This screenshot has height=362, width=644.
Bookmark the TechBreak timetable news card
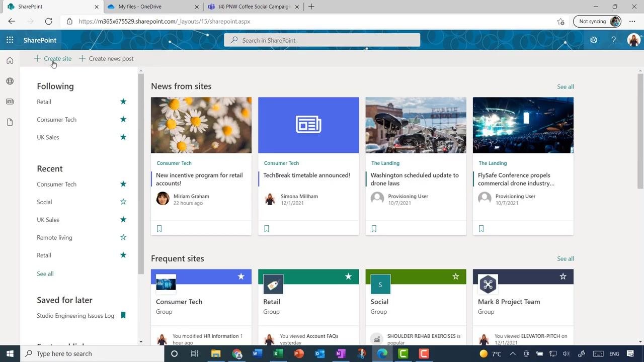click(x=267, y=228)
